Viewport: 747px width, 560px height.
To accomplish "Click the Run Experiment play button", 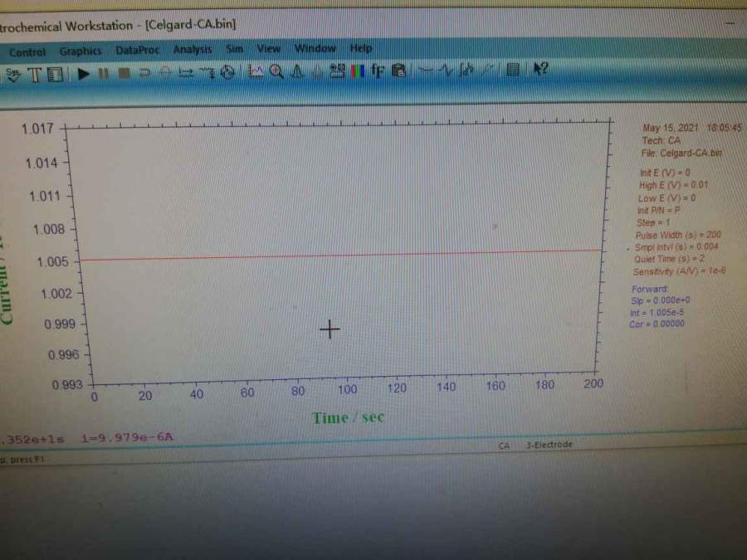I will coord(84,74).
